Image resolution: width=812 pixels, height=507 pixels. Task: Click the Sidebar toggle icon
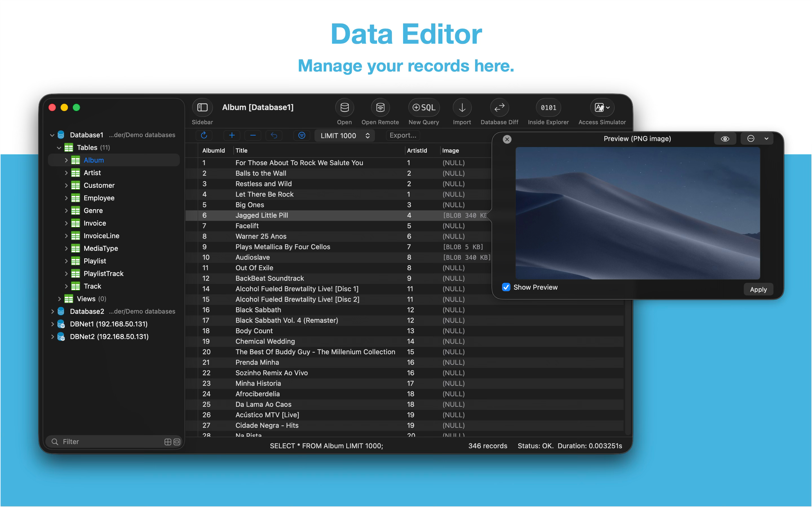point(202,108)
